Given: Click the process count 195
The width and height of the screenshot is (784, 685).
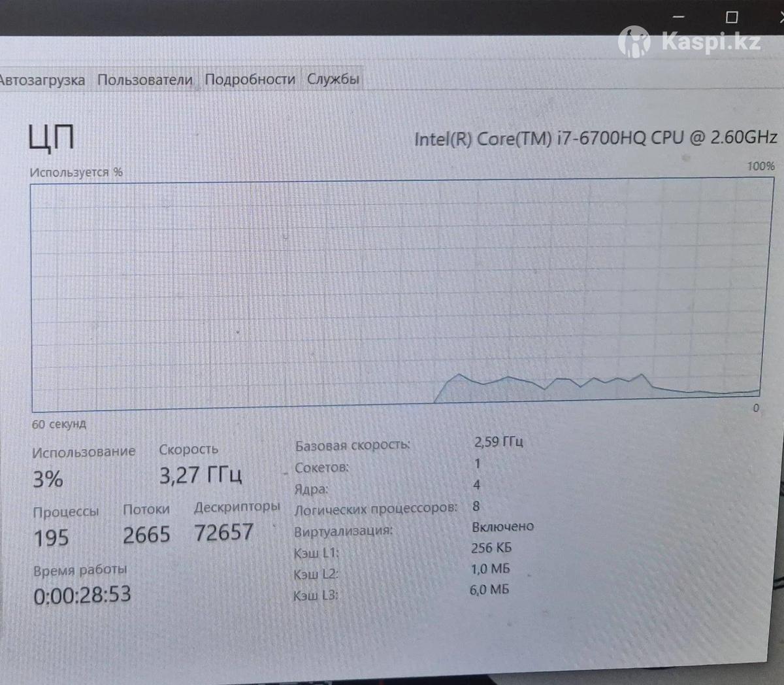Looking at the screenshot, I should tap(51, 538).
